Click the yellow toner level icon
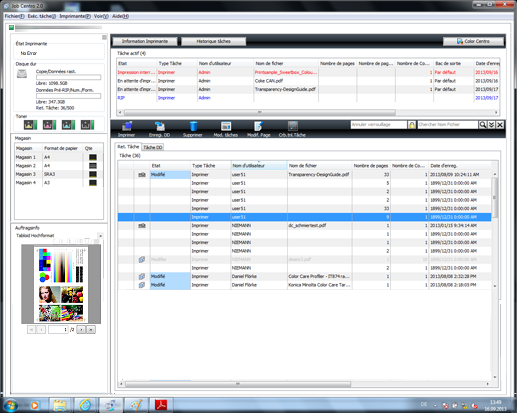Screen dimensions: 517x413 (30, 125)
